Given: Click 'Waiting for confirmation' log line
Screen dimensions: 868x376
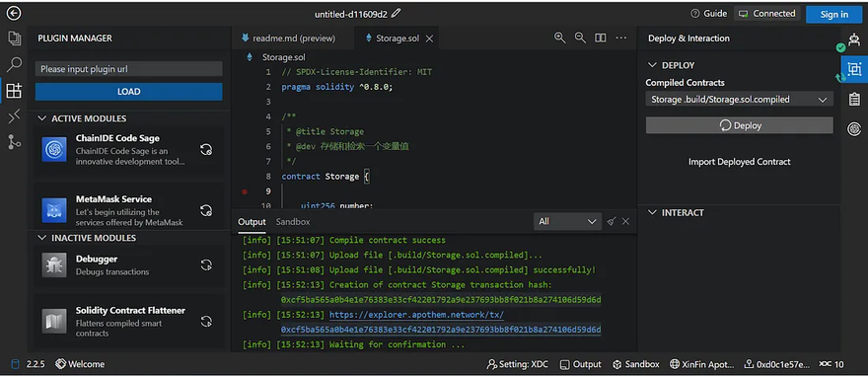Looking at the screenshot, I should pyautogui.click(x=353, y=344).
